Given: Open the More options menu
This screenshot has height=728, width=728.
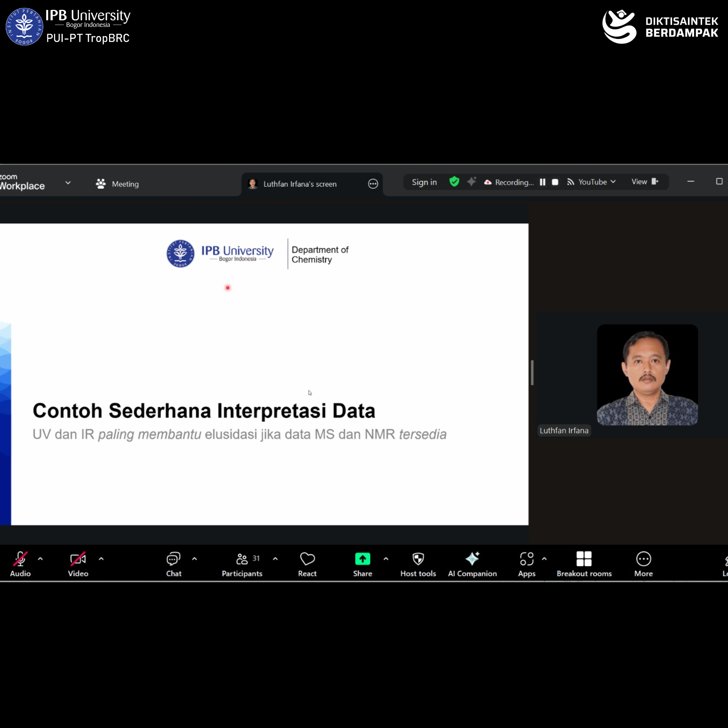Looking at the screenshot, I should click(643, 564).
